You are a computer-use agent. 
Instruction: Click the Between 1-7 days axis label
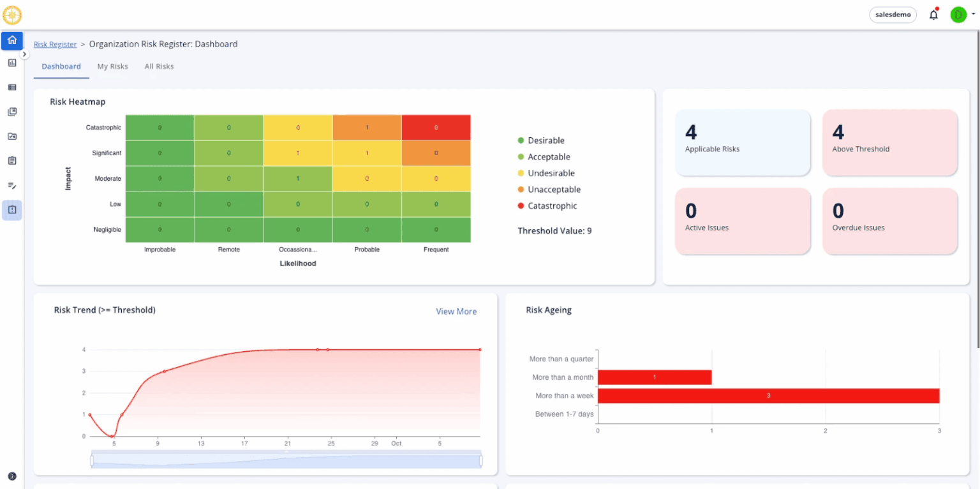[564, 414]
